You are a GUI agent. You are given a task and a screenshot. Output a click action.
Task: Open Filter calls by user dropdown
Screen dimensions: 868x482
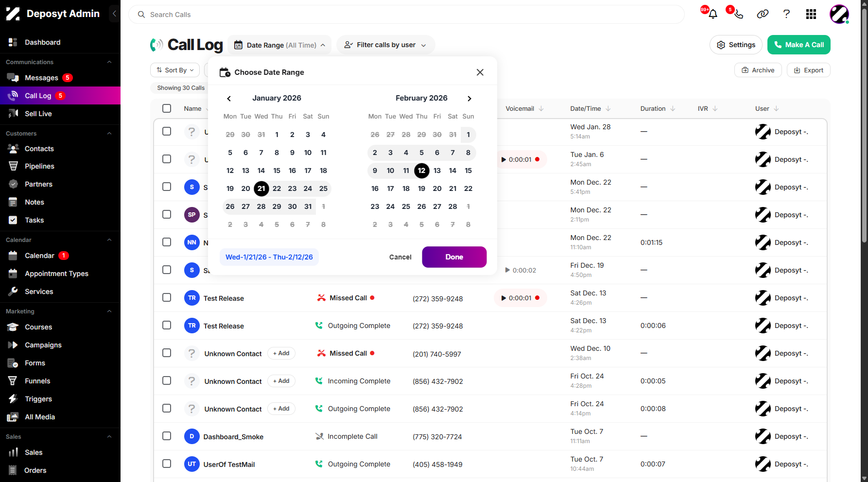(385, 45)
